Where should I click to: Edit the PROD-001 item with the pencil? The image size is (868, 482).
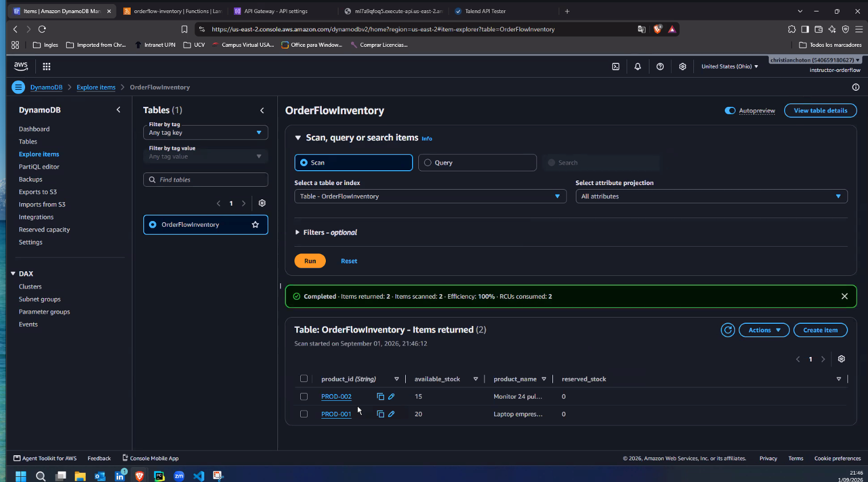[391, 414]
